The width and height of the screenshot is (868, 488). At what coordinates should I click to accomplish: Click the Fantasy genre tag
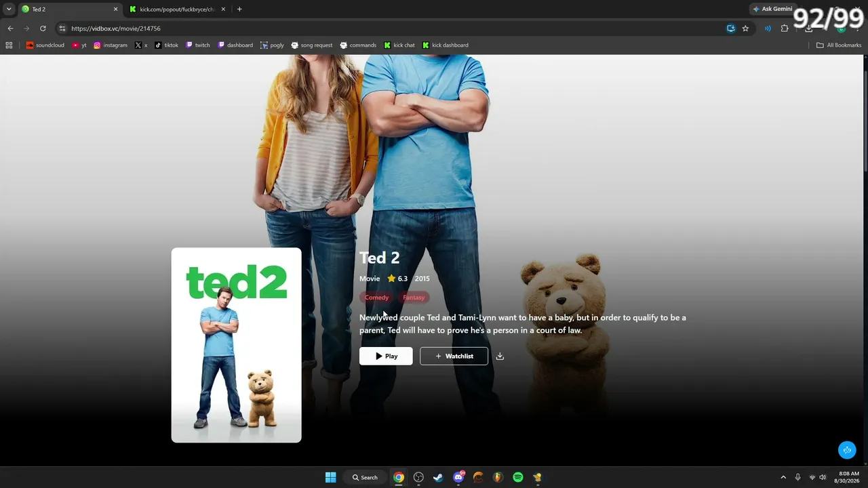pyautogui.click(x=414, y=298)
